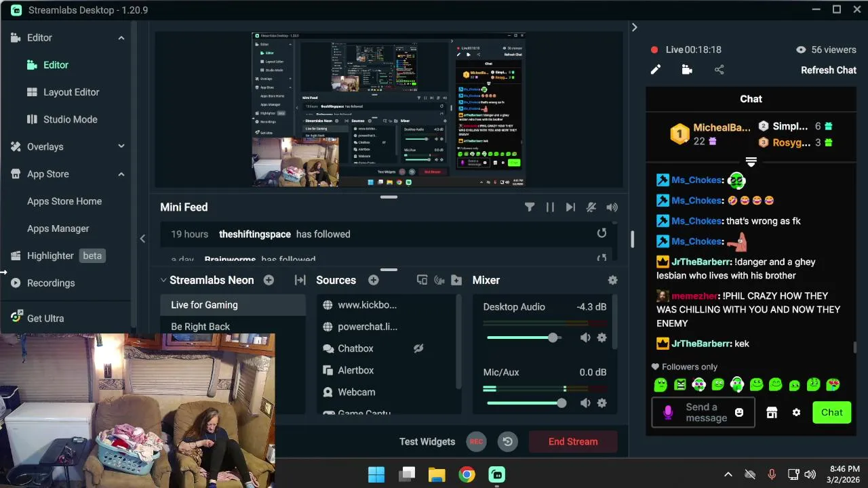Image resolution: width=868 pixels, height=488 pixels.
Task: Click End Stream button
Action: (573, 441)
